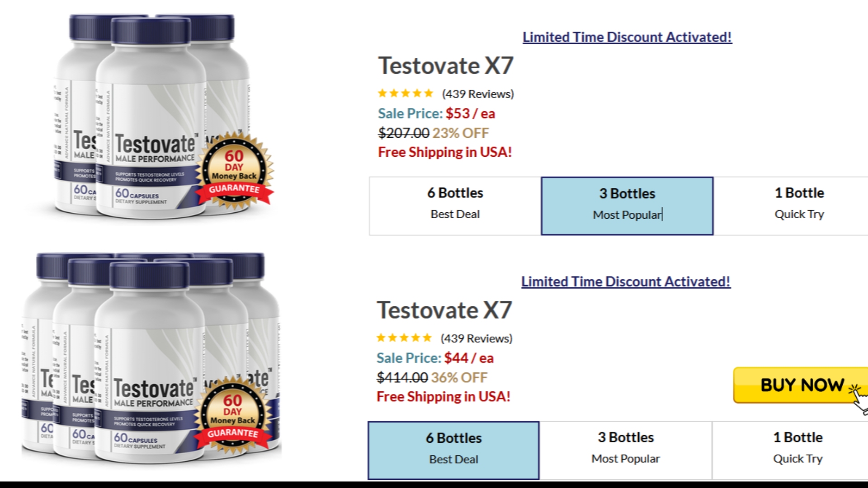Click the lower Limited Time Discount Activated link
868x488 pixels.
pyautogui.click(x=626, y=282)
